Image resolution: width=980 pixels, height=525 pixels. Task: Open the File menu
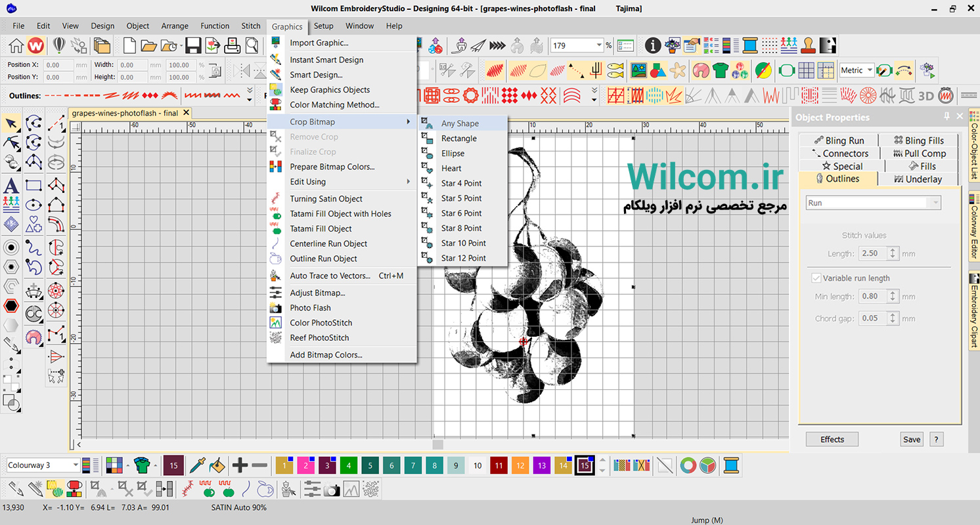point(18,26)
